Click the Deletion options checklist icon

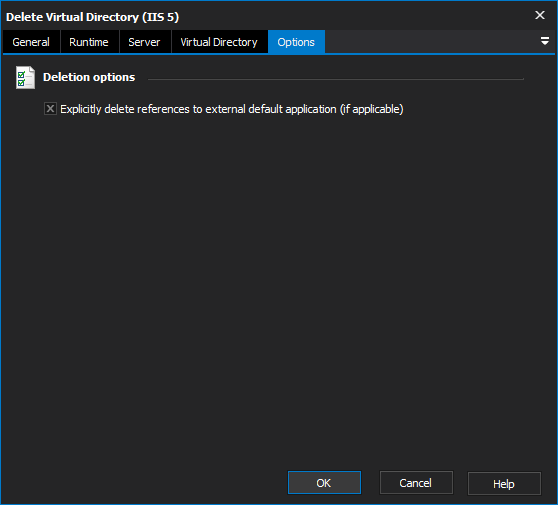coord(25,78)
